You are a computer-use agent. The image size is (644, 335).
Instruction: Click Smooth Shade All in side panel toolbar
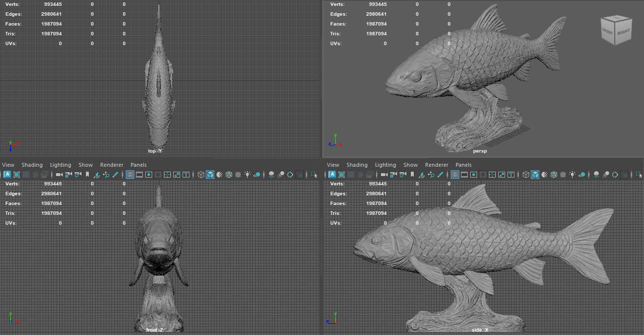(535, 174)
